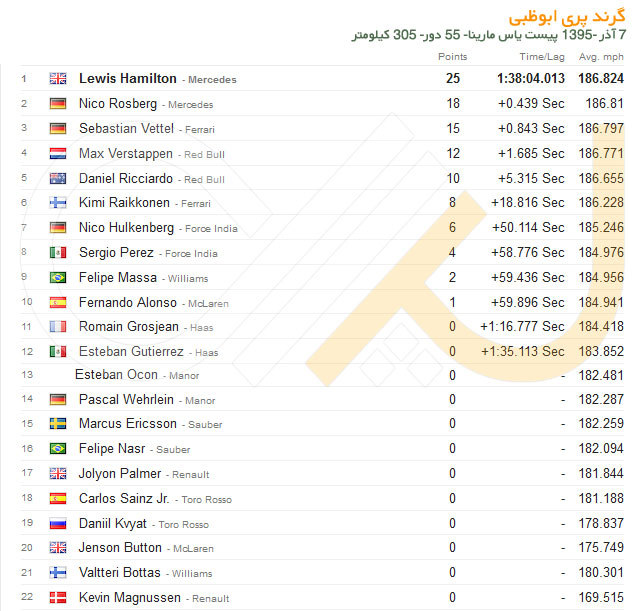The width and height of the screenshot is (643, 611).
Task: Click the Swedish flag beside Marcus Ericsson
Action: click(x=58, y=424)
